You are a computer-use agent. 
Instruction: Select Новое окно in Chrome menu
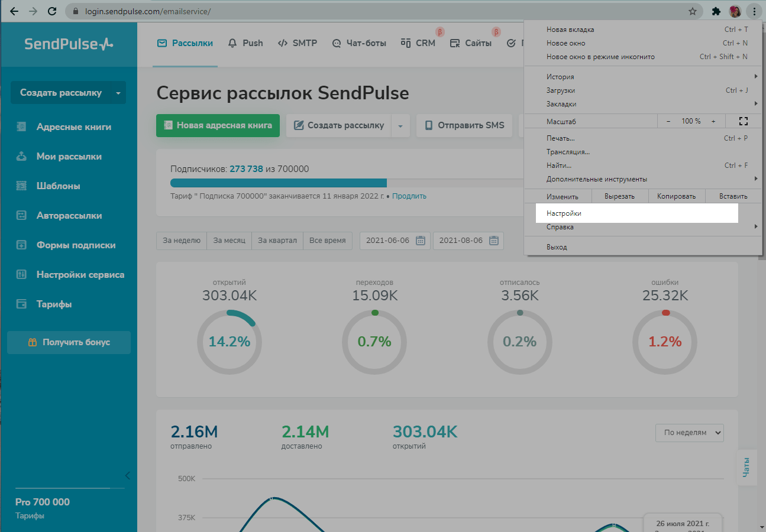coord(642,43)
